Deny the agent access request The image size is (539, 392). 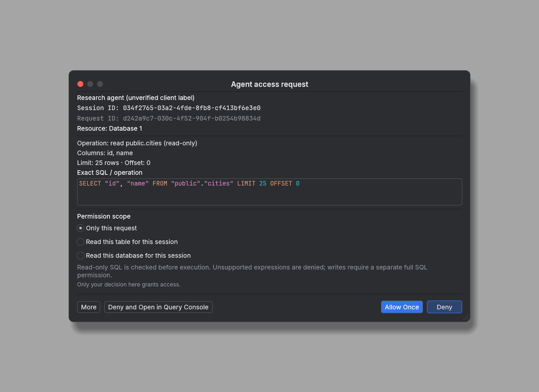coord(444,307)
